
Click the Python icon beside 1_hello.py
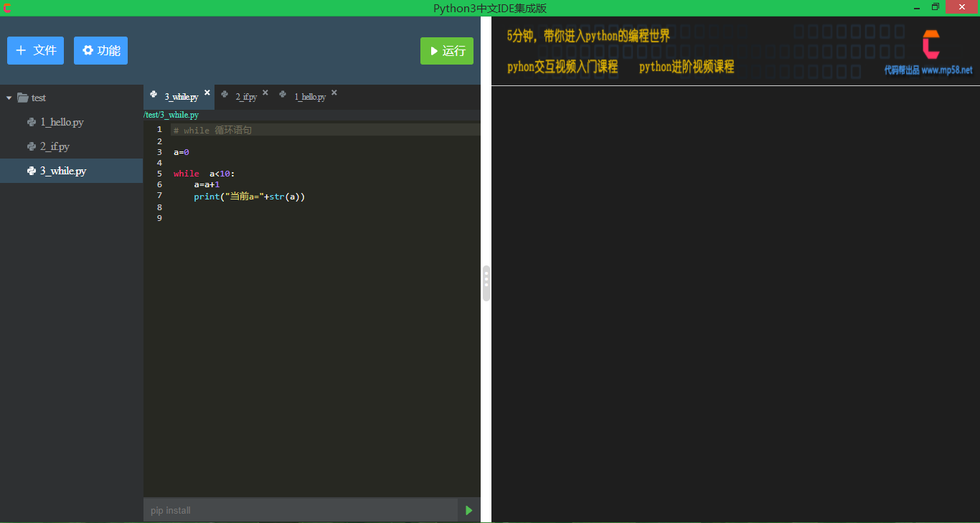(x=32, y=122)
